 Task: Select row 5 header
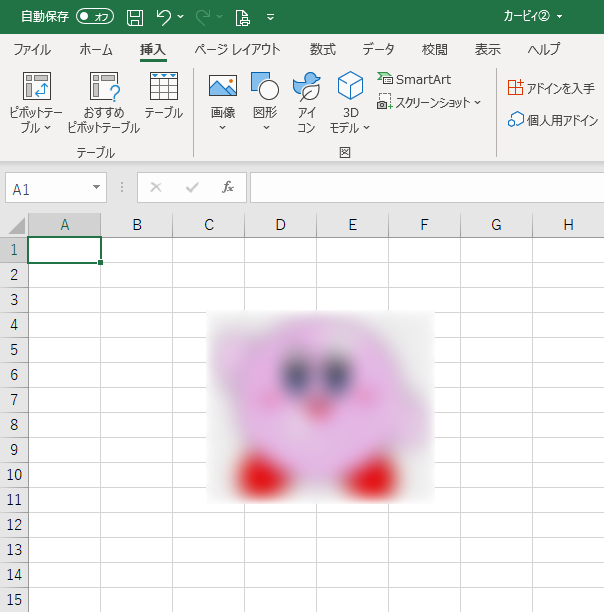(14, 350)
